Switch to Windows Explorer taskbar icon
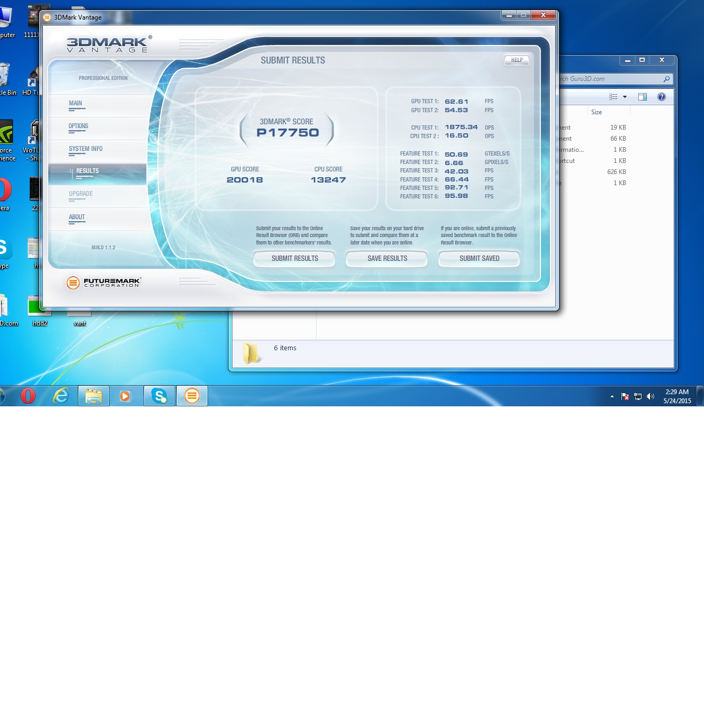 point(94,396)
